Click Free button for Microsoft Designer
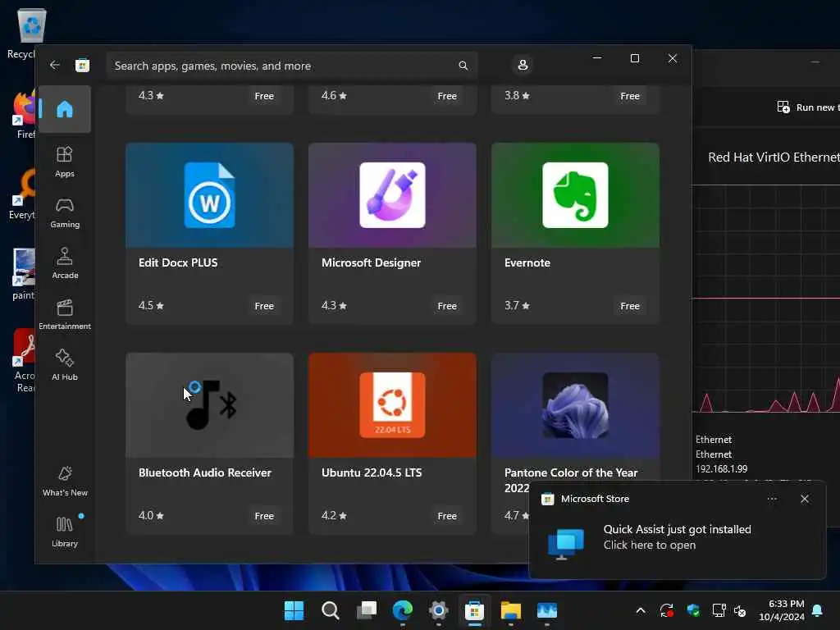This screenshot has height=630, width=840. pos(447,306)
